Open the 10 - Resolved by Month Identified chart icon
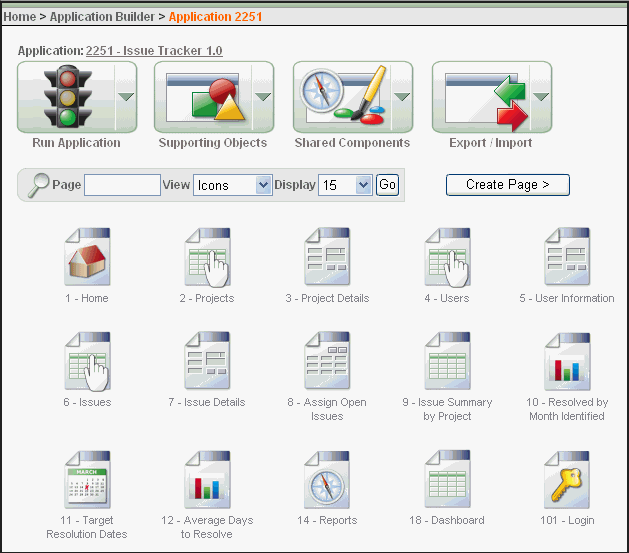 pos(566,362)
